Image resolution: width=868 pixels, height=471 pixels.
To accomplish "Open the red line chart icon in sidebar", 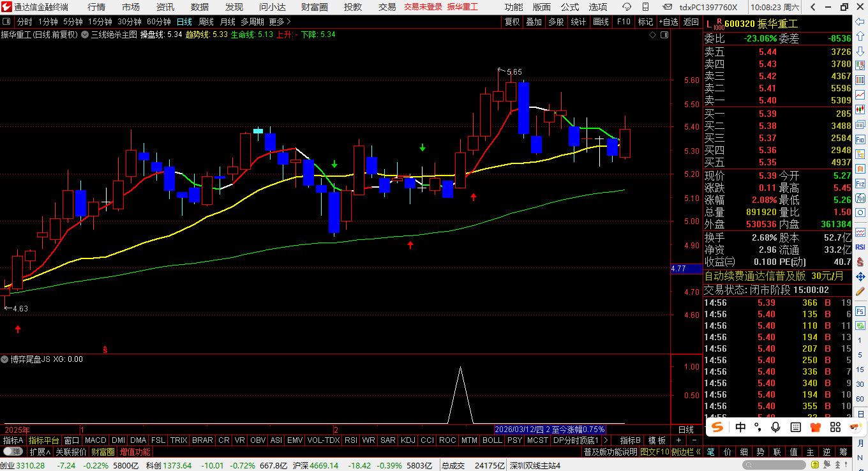I will [860, 96].
